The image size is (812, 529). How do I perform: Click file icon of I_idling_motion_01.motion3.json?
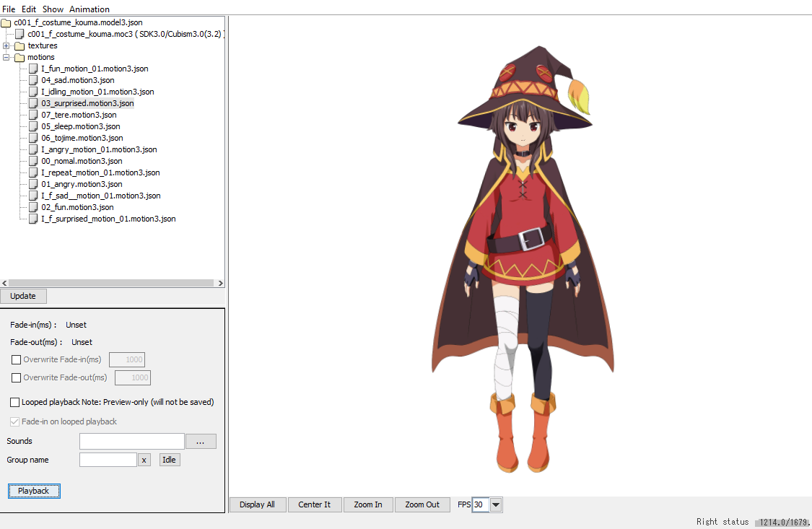(x=34, y=92)
